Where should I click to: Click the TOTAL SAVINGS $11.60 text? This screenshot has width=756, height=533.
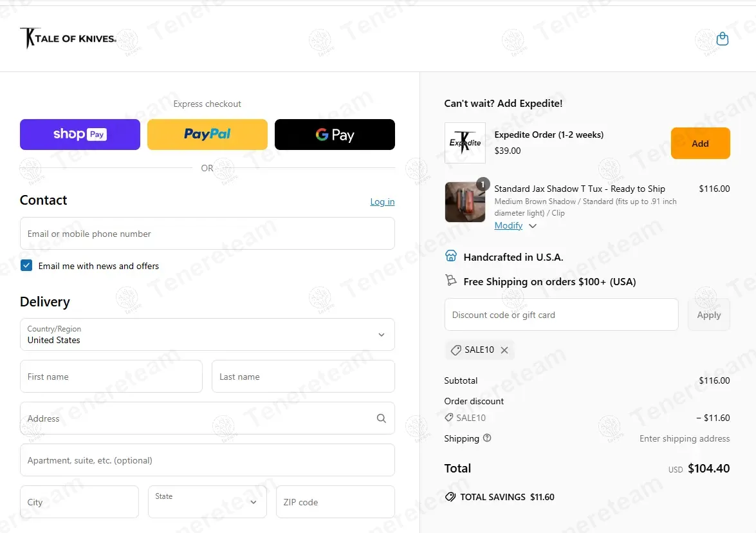tap(507, 497)
